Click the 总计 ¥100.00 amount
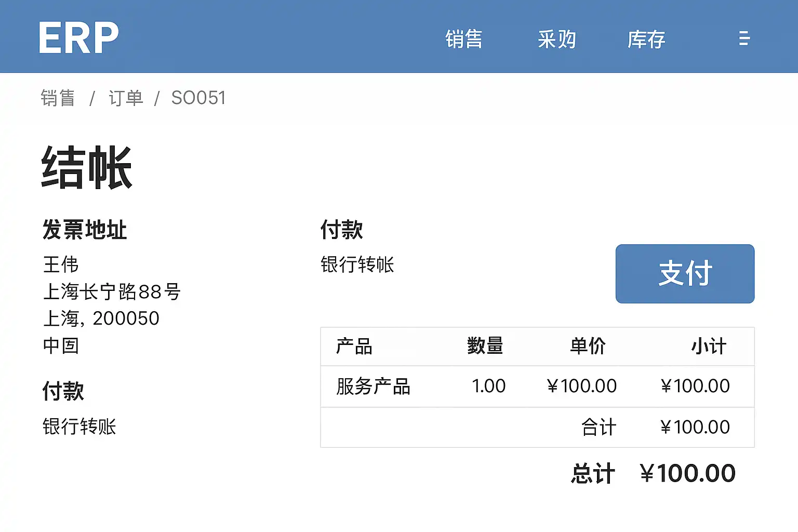Image resolution: width=798 pixels, height=532 pixels. [x=687, y=473]
